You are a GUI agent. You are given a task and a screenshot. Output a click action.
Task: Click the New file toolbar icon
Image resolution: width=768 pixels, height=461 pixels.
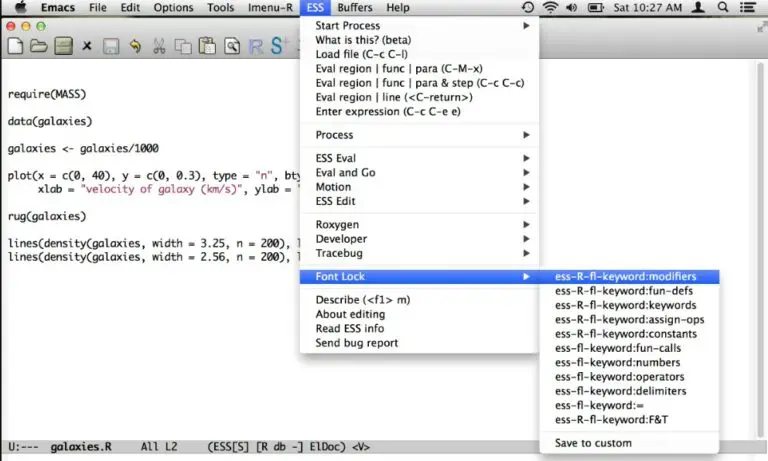pos(15,46)
